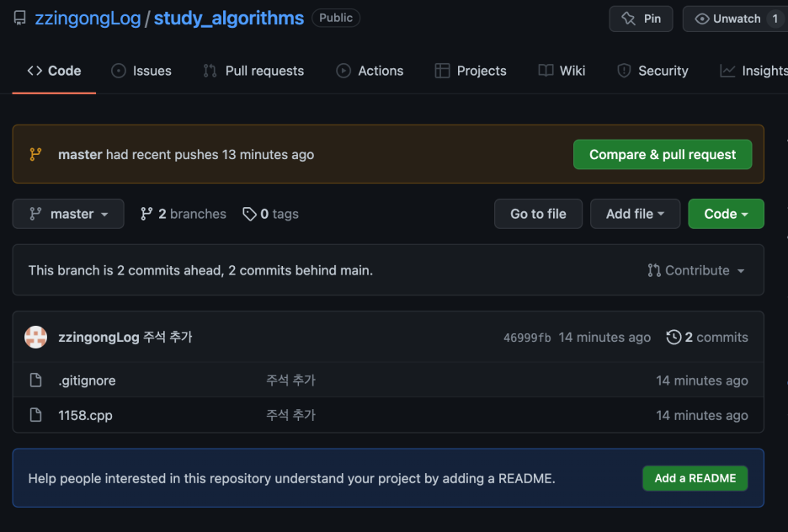Open the .gitignore commit message 주석 추가
This screenshot has width=788, height=532.
[290, 380]
